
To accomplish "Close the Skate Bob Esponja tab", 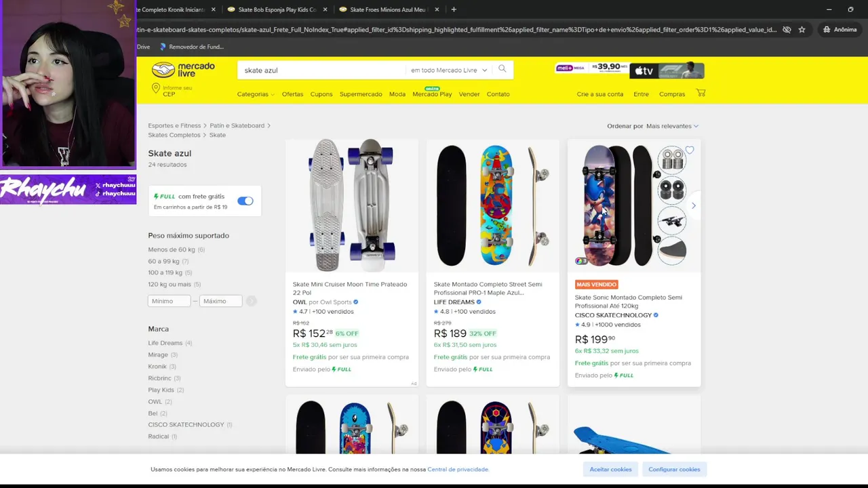I will (x=325, y=9).
